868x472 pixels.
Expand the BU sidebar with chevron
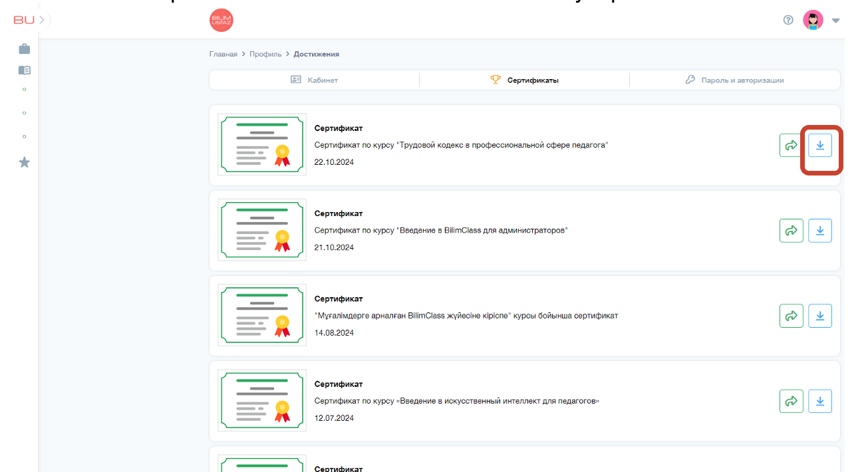point(41,20)
